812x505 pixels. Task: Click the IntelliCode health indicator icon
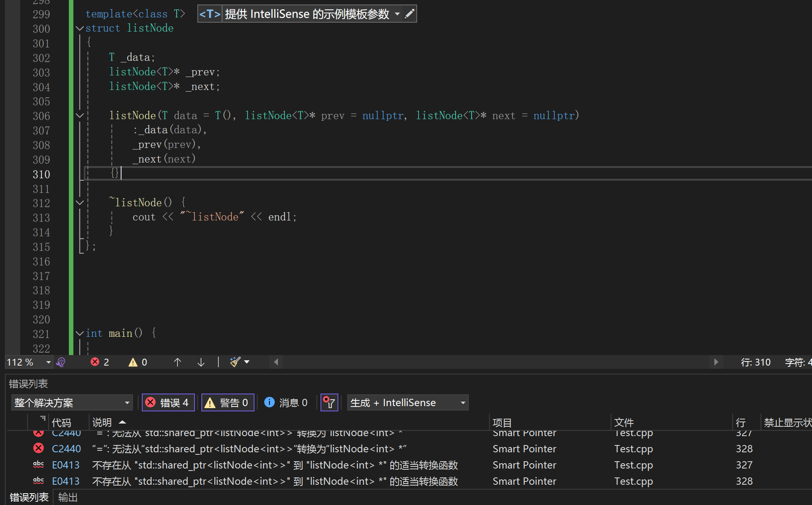point(61,362)
